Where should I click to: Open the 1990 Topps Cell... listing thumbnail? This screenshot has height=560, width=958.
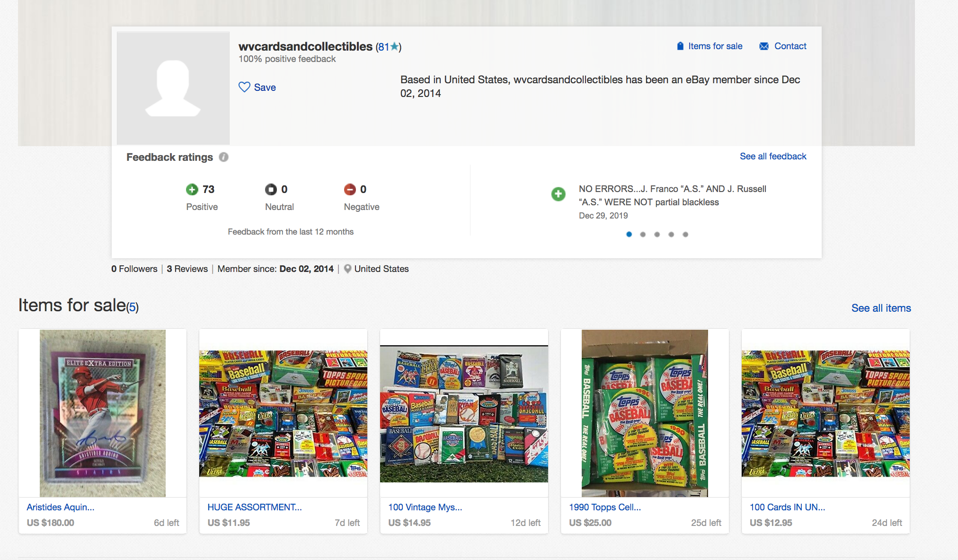coord(645,413)
